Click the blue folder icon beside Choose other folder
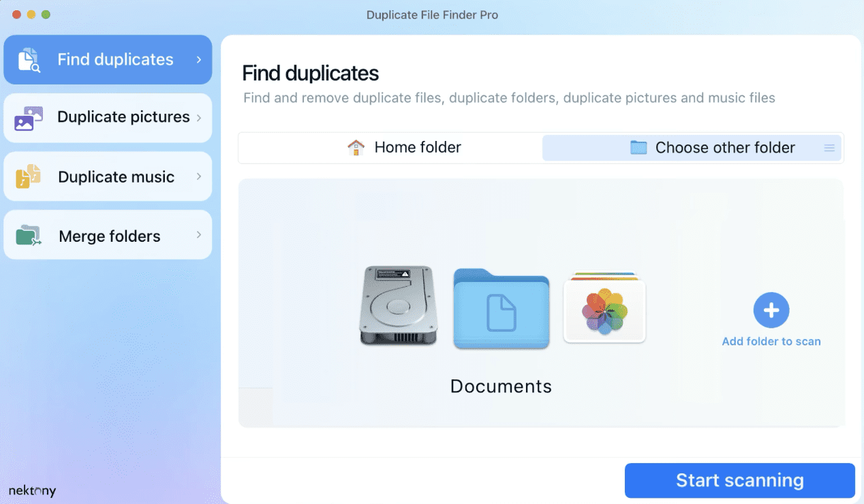Viewport: 864px width, 504px height. pos(638,148)
